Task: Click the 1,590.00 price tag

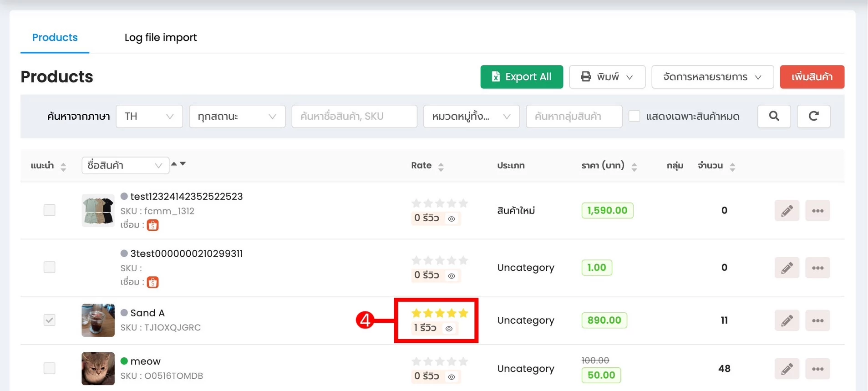Action: 607,210
